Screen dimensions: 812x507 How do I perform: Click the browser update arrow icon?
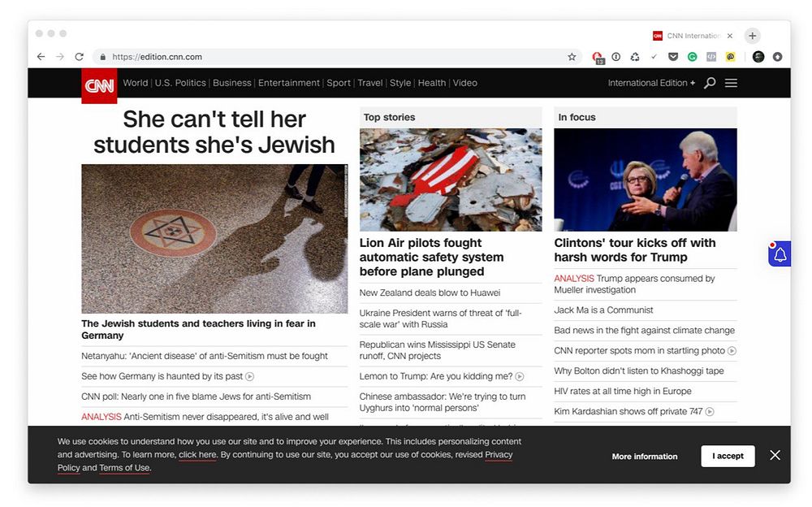point(777,57)
